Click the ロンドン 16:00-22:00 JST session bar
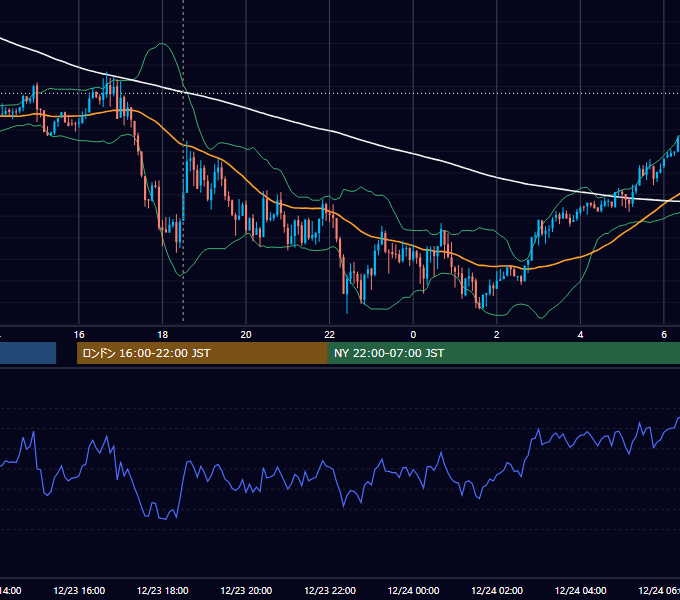 click(202, 353)
